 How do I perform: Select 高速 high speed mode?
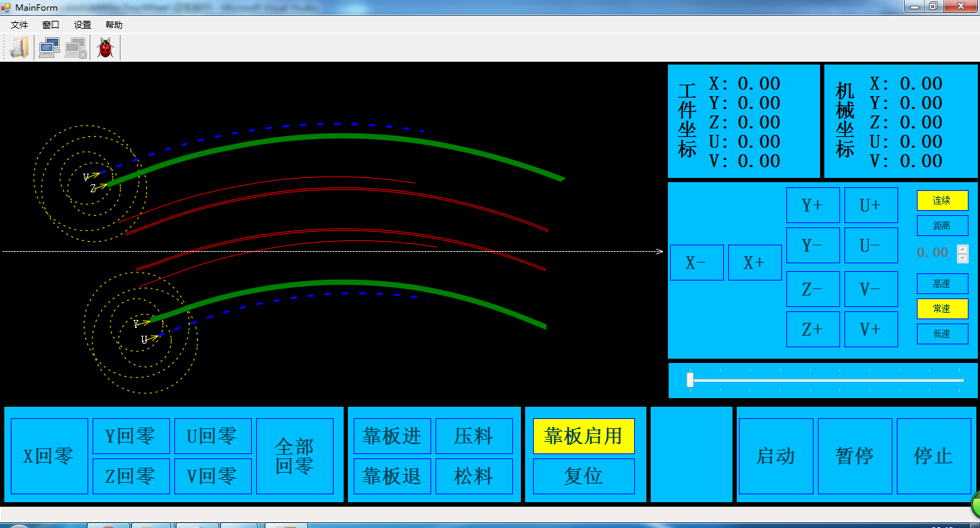click(x=942, y=284)
